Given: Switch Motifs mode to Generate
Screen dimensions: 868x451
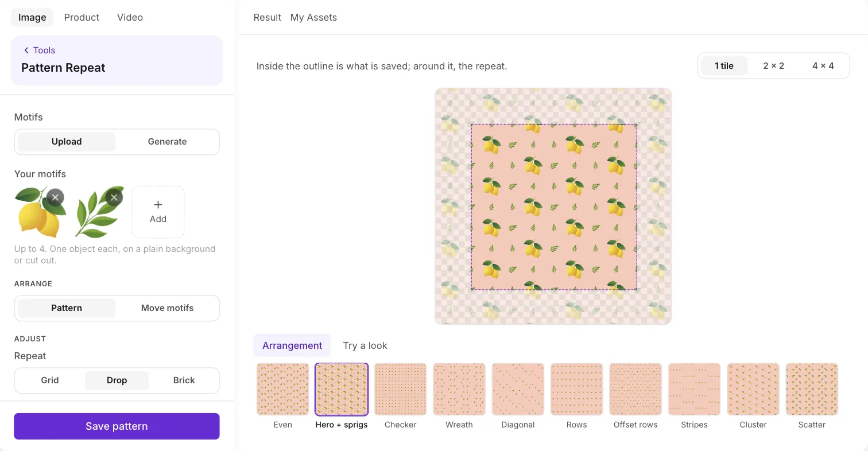Looking at the screenshot, I should (167, 142).
